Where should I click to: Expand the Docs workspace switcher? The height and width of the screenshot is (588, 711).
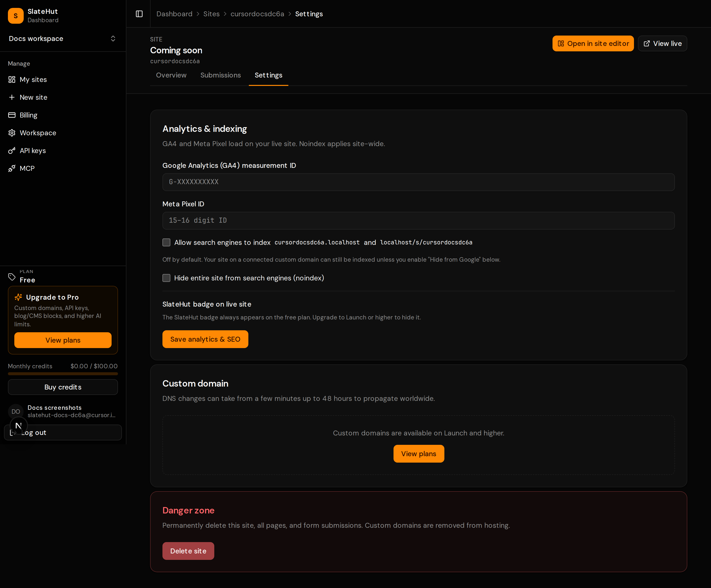(63, 39)
